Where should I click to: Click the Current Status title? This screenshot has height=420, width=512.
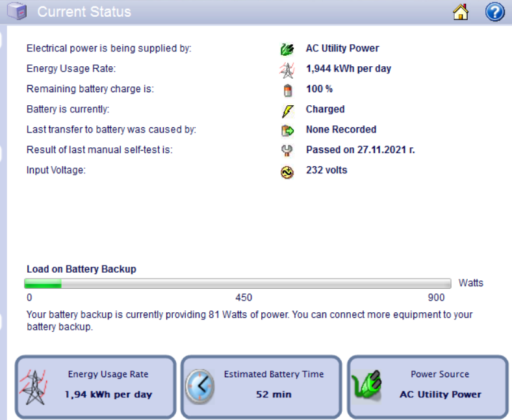coord(84,12)
